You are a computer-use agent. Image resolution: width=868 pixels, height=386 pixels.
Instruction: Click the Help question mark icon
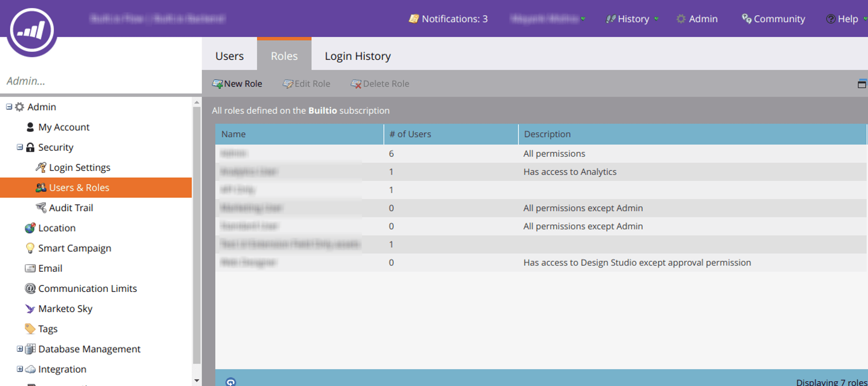click(x=830, y=19)
